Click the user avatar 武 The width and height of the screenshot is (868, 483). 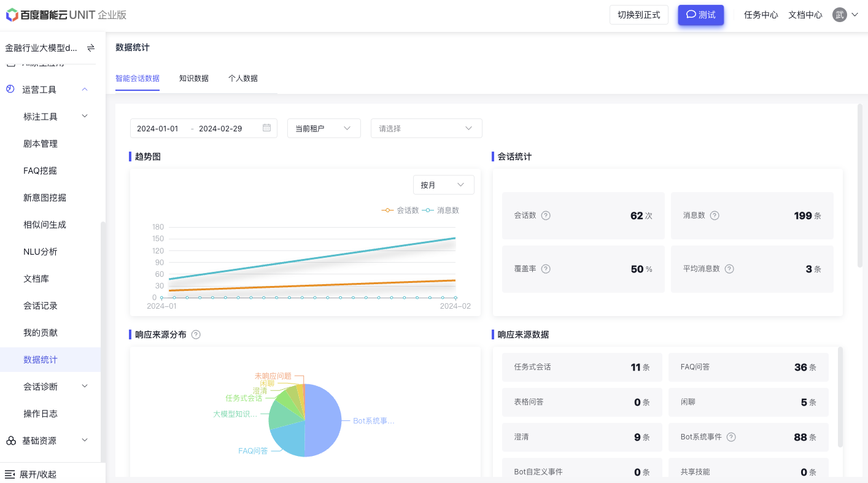tap(839, 15)
